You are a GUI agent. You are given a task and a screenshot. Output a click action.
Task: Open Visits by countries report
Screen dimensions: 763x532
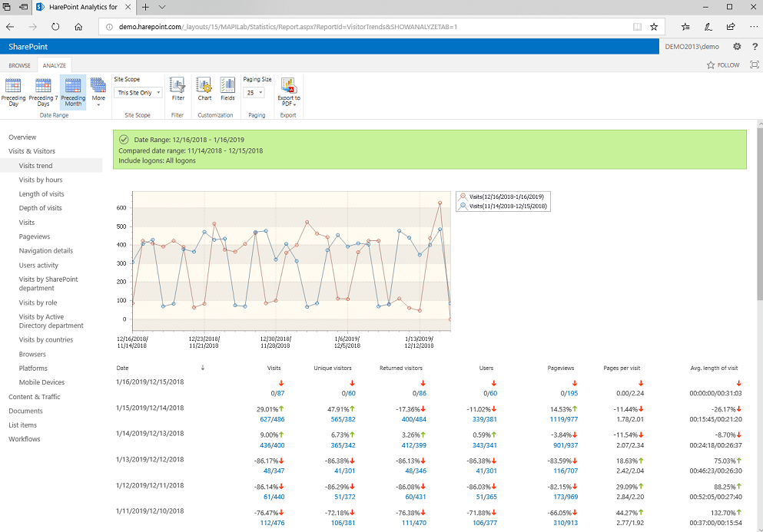point(46,340)
